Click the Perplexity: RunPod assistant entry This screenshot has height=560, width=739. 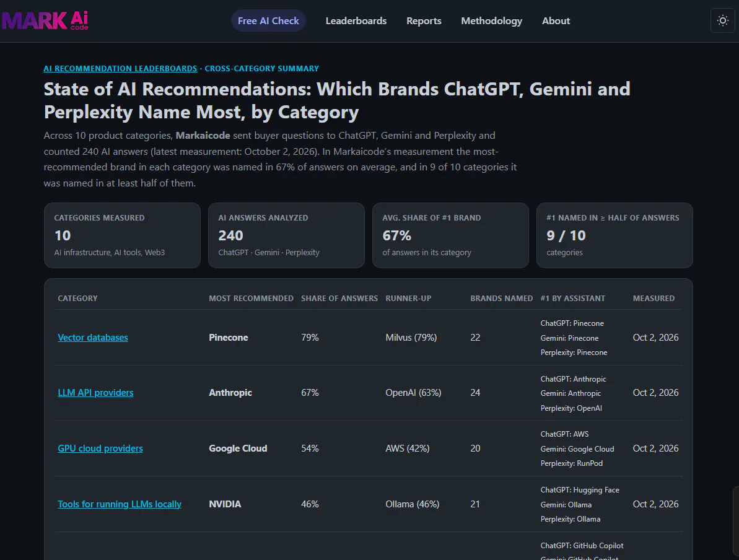pos(572,463)
